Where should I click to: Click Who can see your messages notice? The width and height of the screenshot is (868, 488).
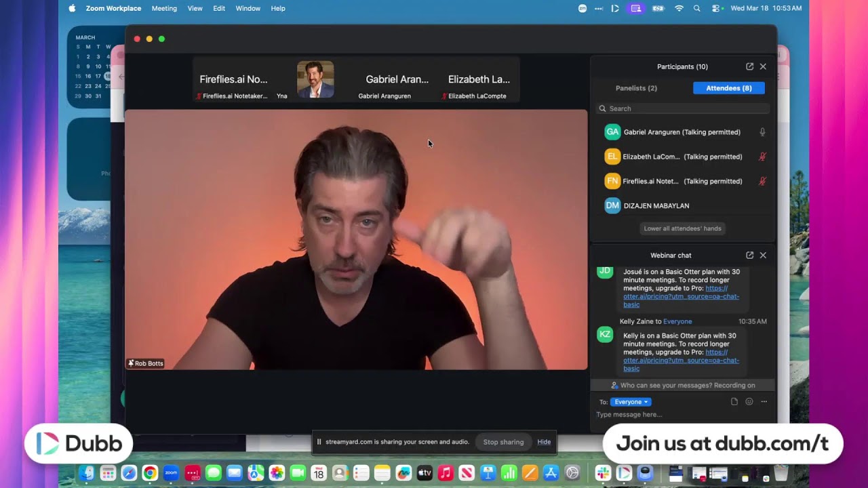pyautogui.click(x=682, y=385)
